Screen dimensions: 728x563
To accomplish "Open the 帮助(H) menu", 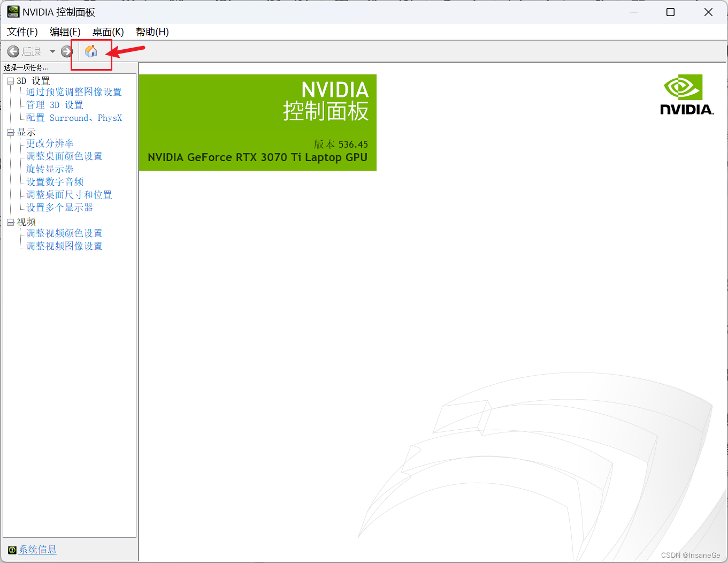I will tap(152, 32).
